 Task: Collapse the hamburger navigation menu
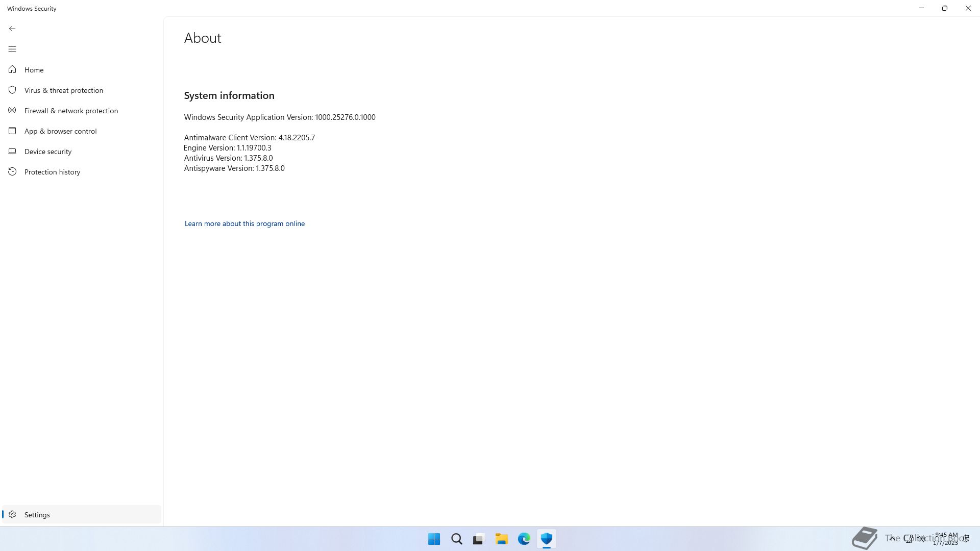(x=12, y=49)
